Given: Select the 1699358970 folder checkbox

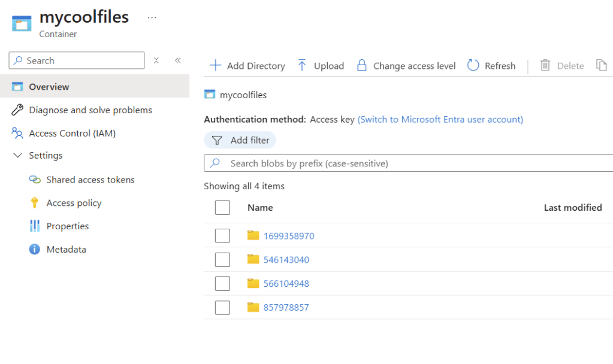Looking at the screenshot, I should click(x=222, y=236).
